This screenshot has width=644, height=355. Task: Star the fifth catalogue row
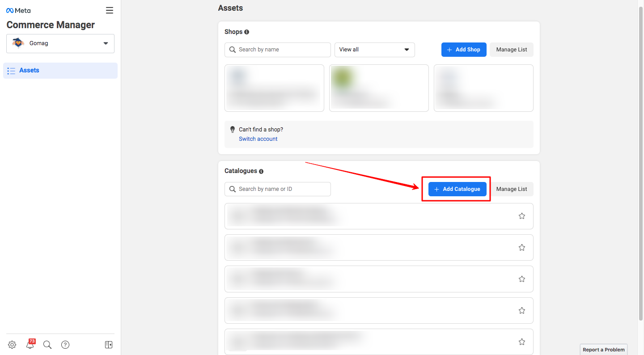point(522,342)
